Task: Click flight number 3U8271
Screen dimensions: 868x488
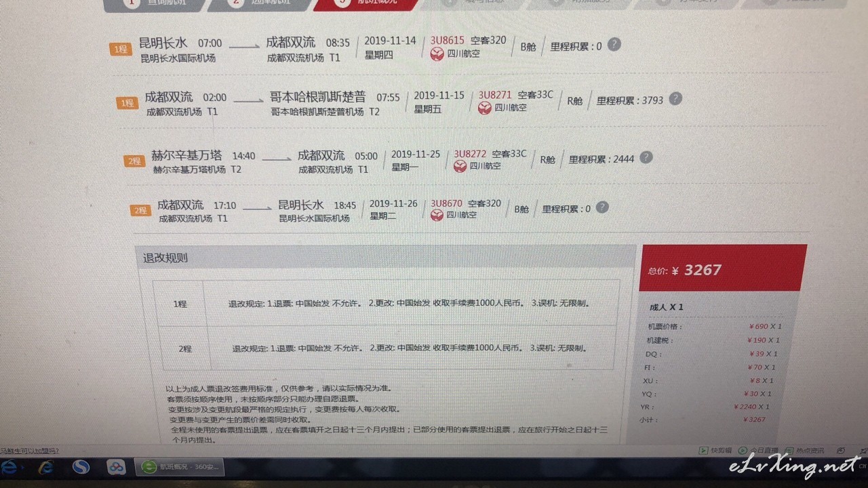Action: (495, 95)
